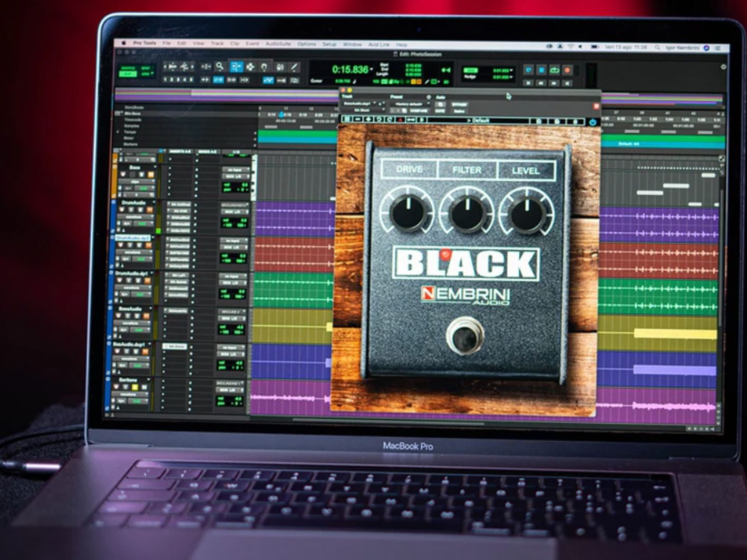
Task: Open the Apple menu
Action: [124, 43]
